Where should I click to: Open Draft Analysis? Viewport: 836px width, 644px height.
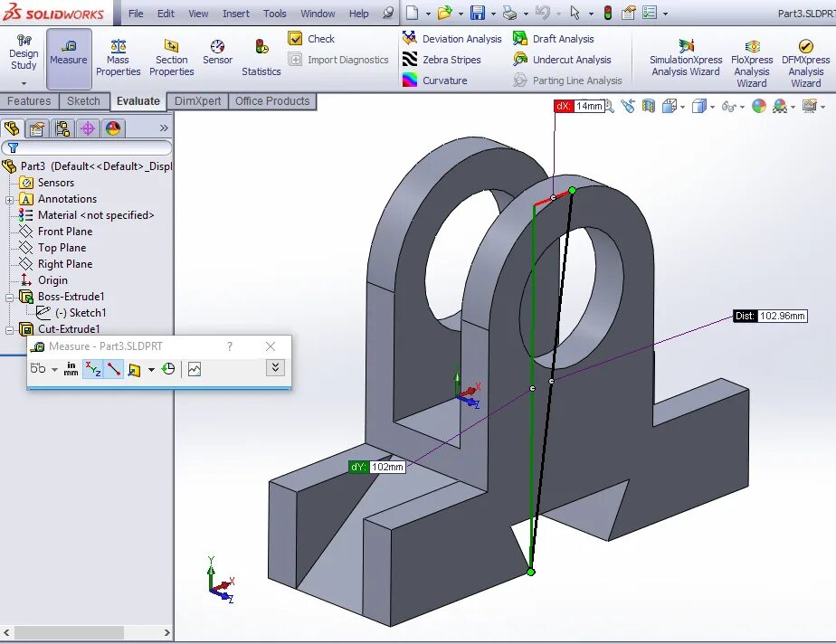(554, 38)
